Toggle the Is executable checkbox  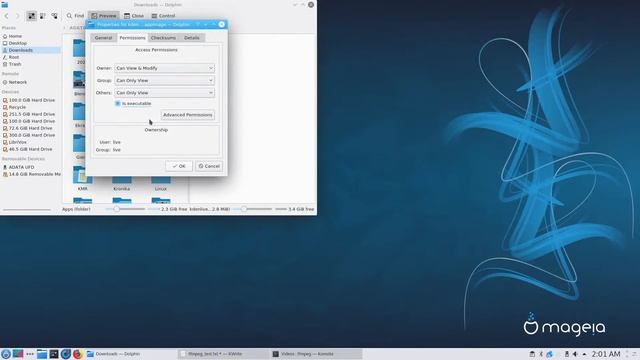click(118, 104)
